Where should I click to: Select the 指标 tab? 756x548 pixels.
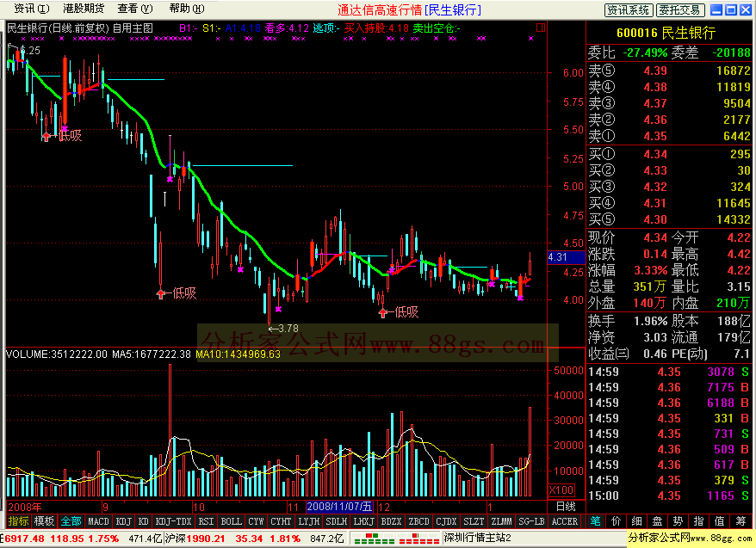[18, 521]
